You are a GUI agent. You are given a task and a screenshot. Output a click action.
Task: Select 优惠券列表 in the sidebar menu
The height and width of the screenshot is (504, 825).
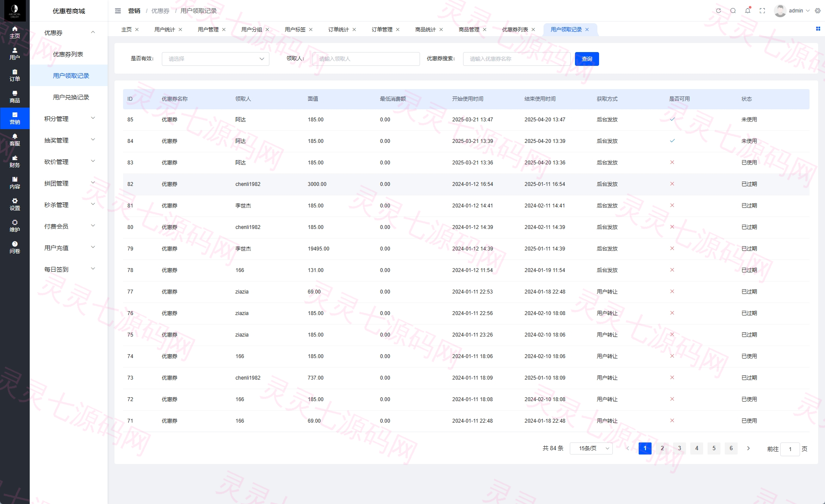click(68, 54)
